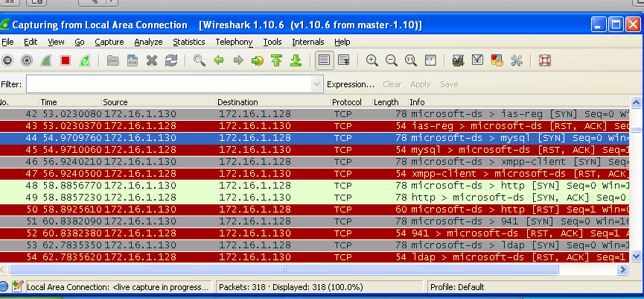Zoom out of packet text
Image resolution: width=644 pixels, height=299 pixels.
(x=392, y=60)
